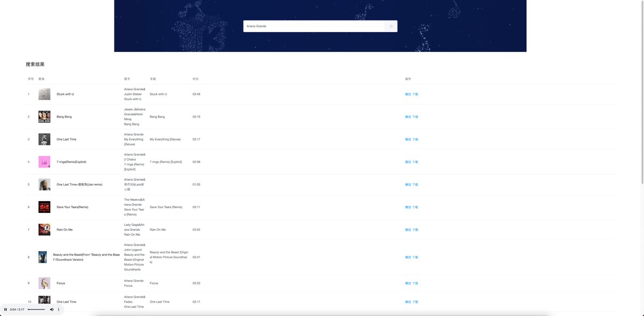Screen dimensions: 644x316
Task: Select title One Last Time+珊瑚海(Jian remix)
Action: [x=79, y=184]
